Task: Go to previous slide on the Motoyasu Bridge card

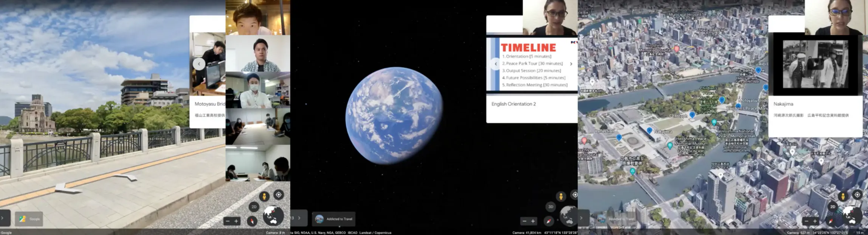Action: click(199, 64)
